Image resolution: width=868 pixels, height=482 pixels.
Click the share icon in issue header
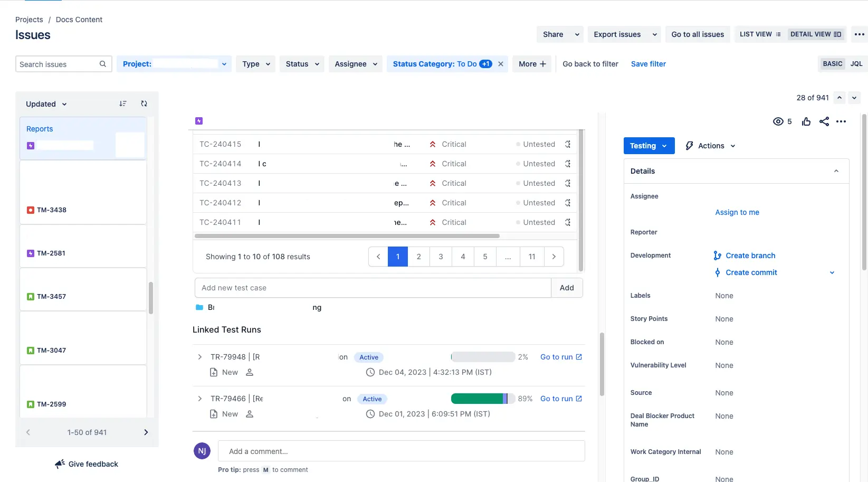point(824,122)
